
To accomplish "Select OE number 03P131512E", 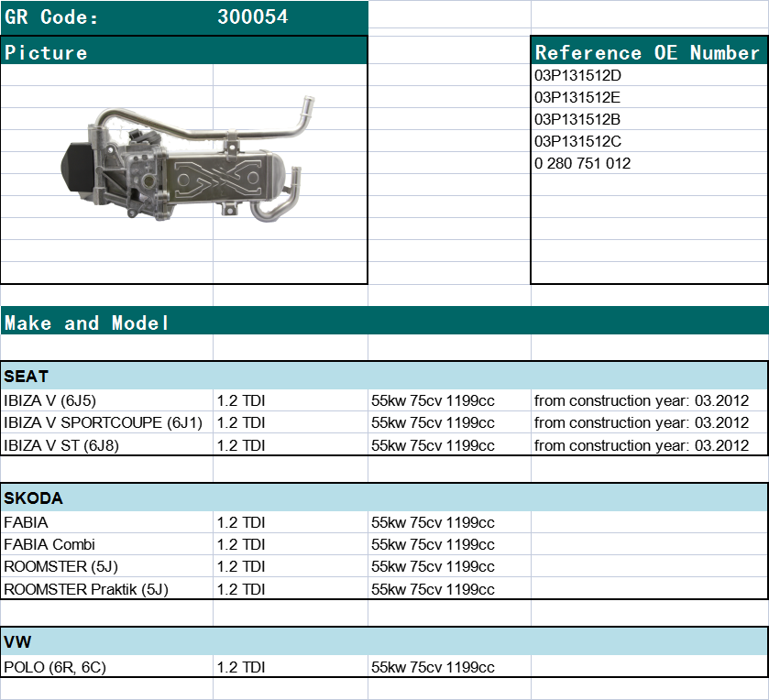I will click(x=649, y=97).
